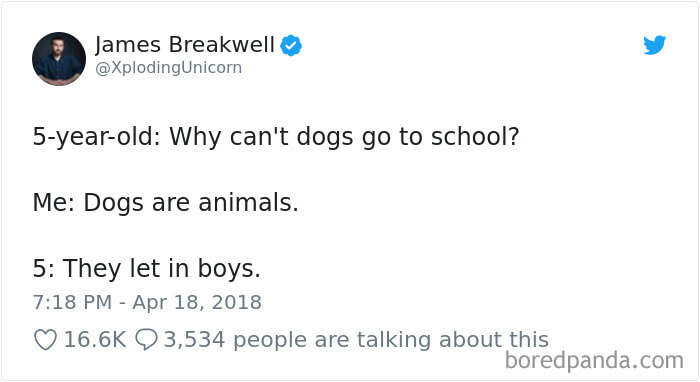Select the "Why can't dogs go to school?" text
Screen dimensions: 700x382
(x=344, y=137)
